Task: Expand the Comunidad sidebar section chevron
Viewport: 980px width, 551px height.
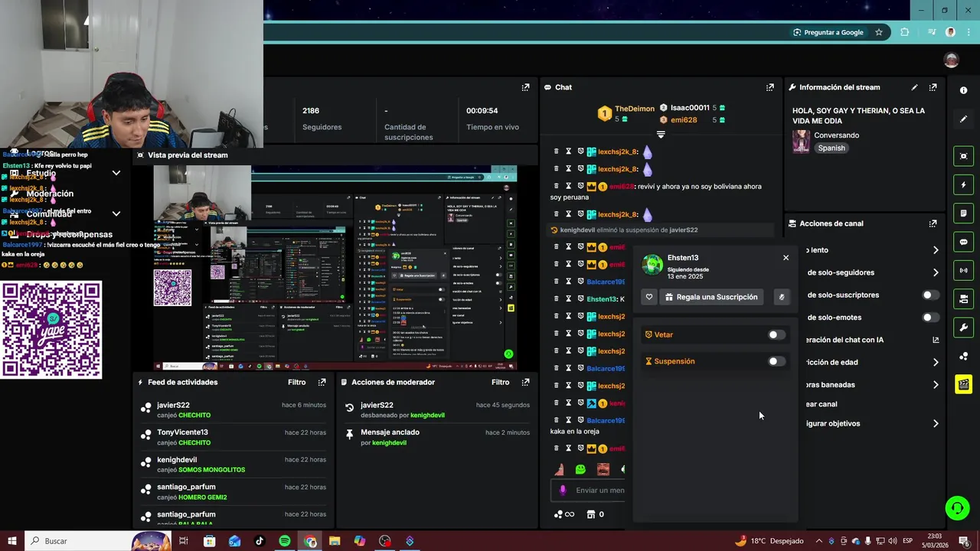Action: click(x=116, y=214)
